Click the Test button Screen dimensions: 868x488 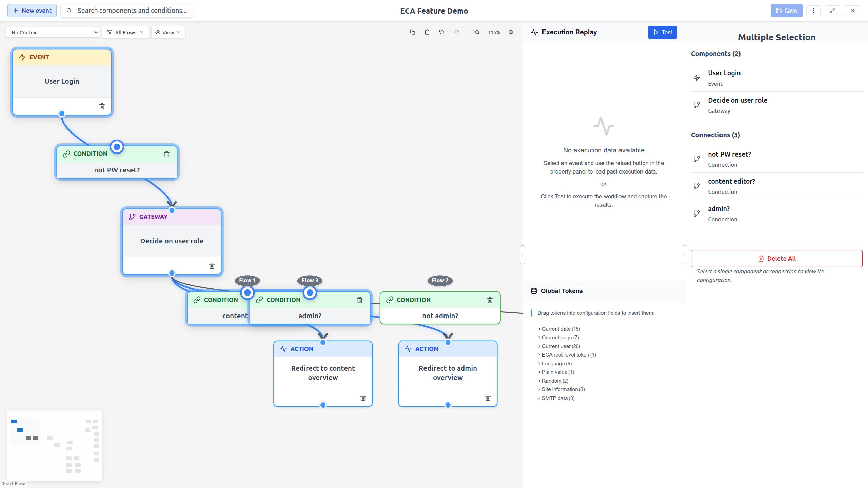(662, 32)
